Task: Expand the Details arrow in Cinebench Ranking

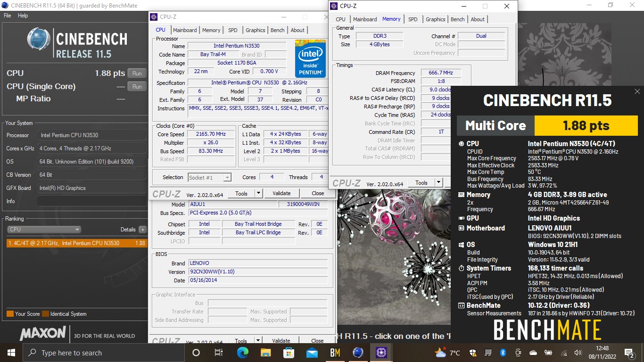Action: point(143,230)
